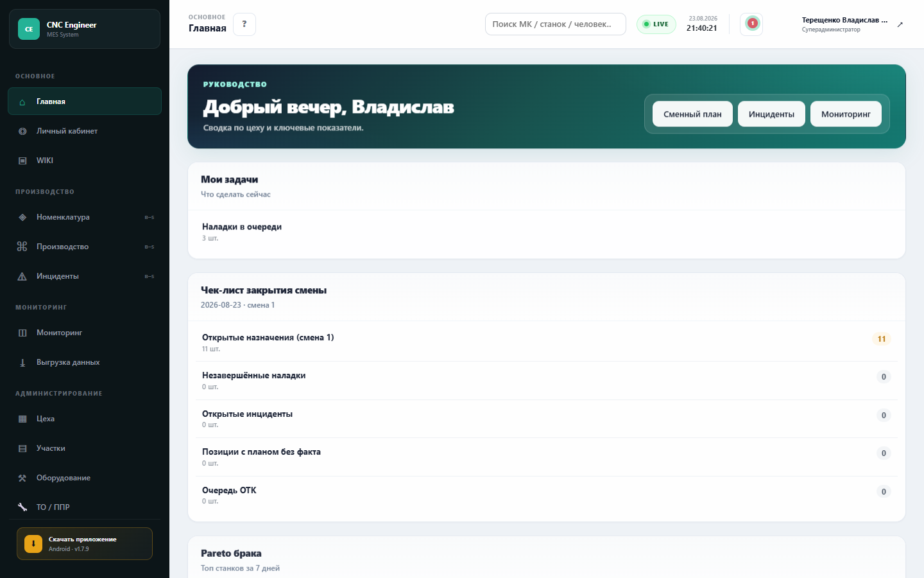Click the Выгрузка данных download icon
This screenshot has width=924, height=578.
22,363
